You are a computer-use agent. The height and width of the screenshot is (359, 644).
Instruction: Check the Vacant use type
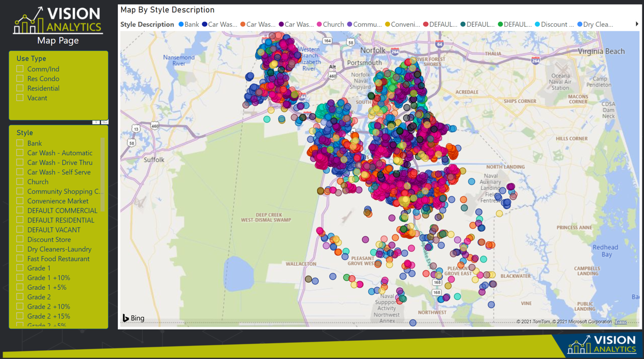click(20, 98)
